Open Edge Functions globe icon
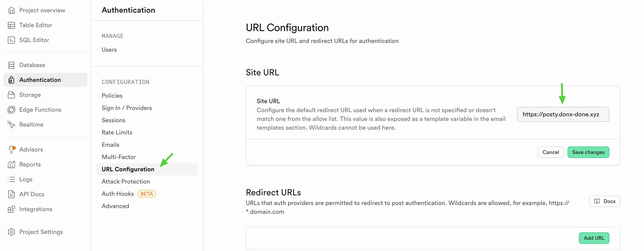Screen dimensions: 644x251 click(x=11, y=110)
